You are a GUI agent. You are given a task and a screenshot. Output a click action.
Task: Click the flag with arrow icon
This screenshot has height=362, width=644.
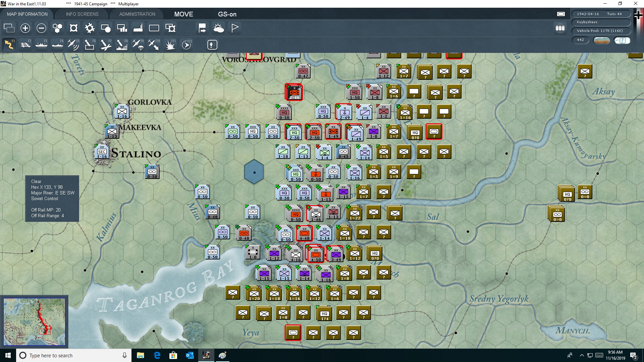coord(202,28)
